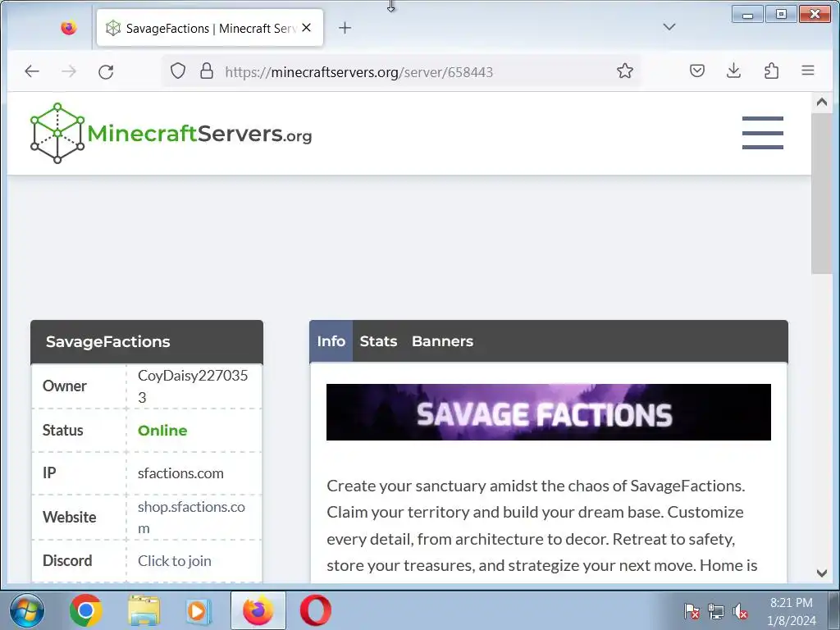Open a new browser tab

[345, 28]
